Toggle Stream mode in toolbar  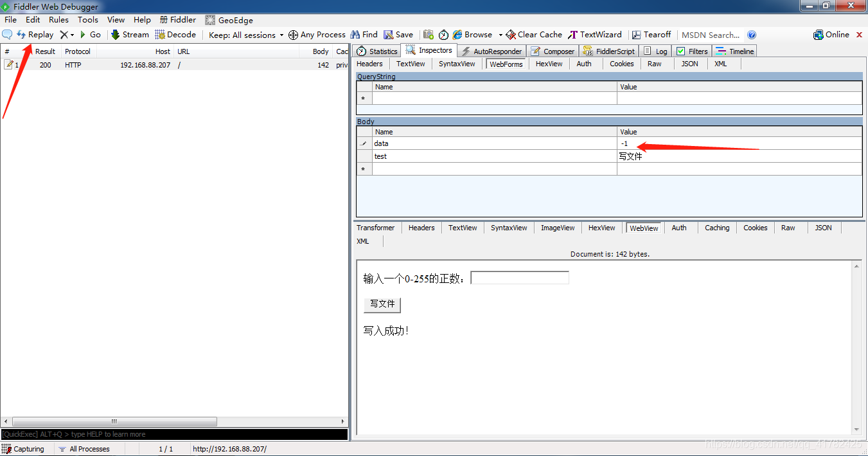tap(130, 35)
